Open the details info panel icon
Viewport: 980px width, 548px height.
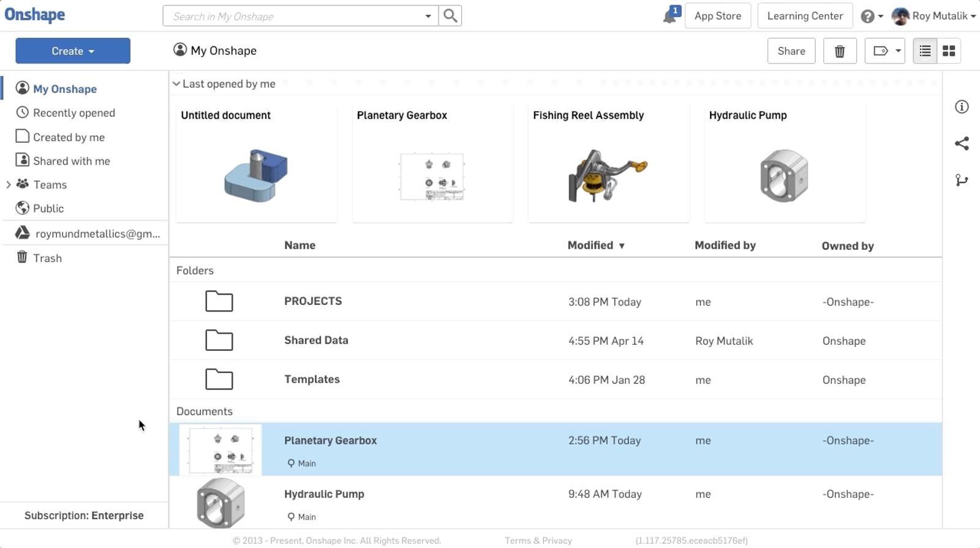(962, 107)
